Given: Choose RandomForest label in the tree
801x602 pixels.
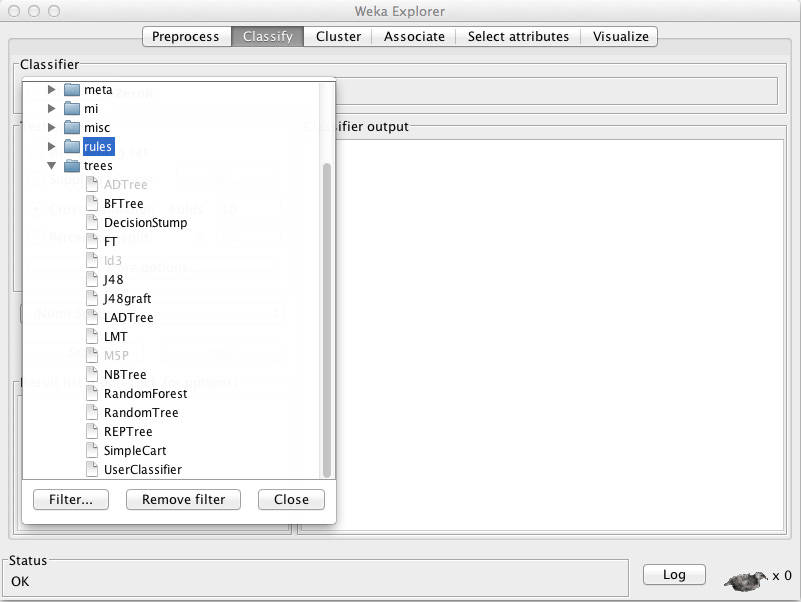Looking at the screenshot, I should coord(146,393).
